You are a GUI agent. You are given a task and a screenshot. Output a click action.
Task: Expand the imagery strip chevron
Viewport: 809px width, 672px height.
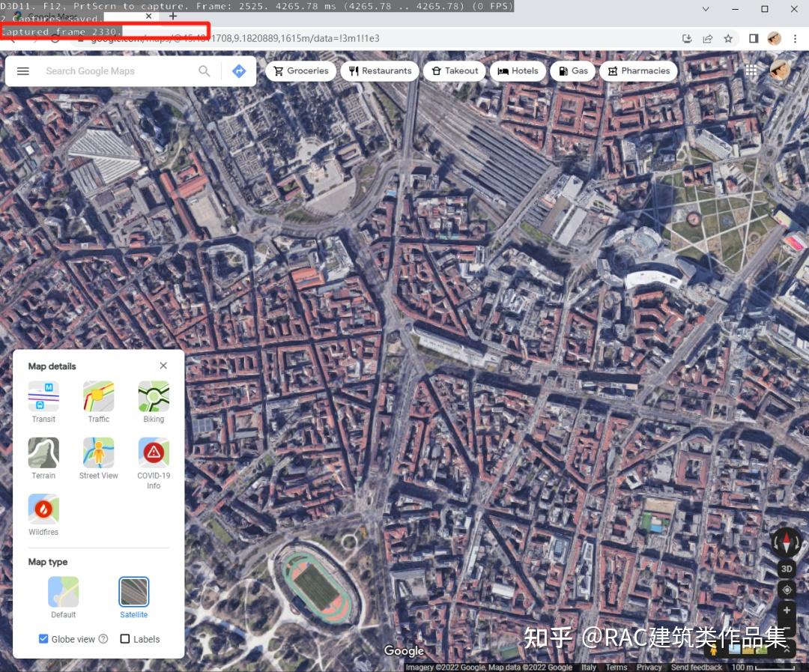[x=787, y=650]
